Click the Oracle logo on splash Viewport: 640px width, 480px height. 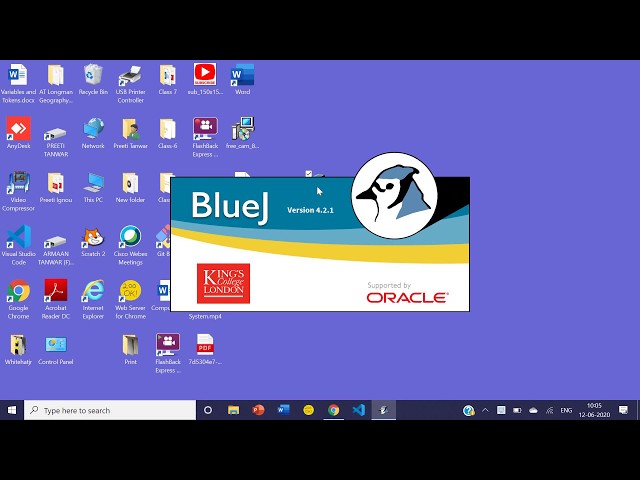408,298
